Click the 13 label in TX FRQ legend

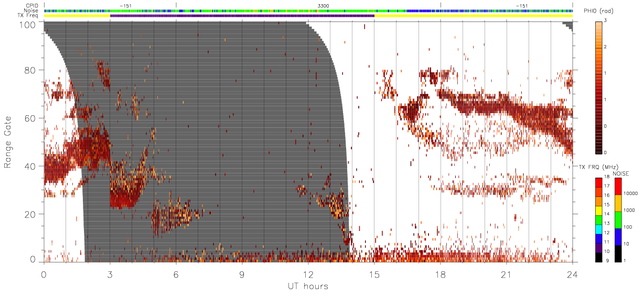click(x=607, y=224)
